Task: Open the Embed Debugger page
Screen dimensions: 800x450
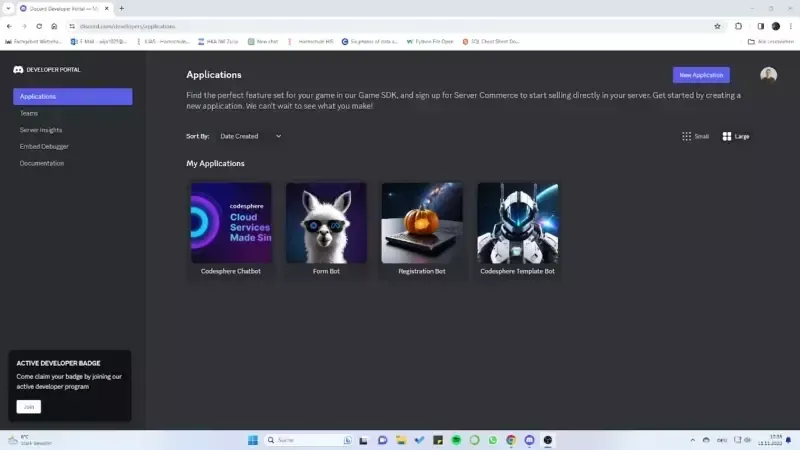Action: (x=44, y=146)
